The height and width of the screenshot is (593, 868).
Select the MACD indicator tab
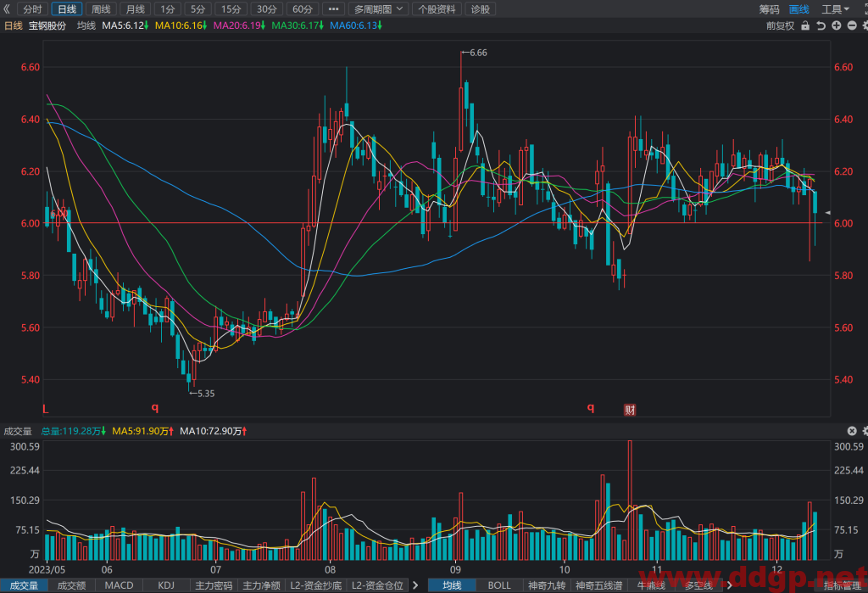coord(119,585)
